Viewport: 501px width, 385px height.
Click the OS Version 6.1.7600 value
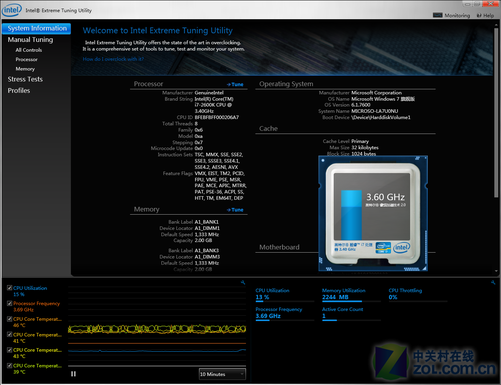(x=361, y=105)
